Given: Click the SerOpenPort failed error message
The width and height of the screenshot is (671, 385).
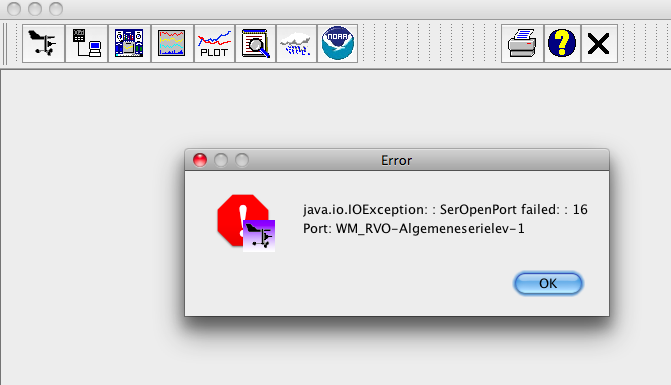Looking at the screenshot, I should [445, 210].
